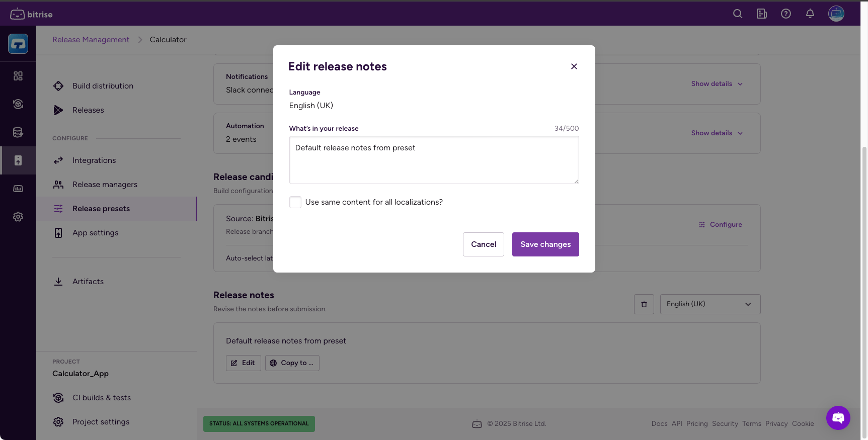Close the Edit release notes dialog
The width and height of the screenshot is (868, 440).
click(x=574, y=66)
